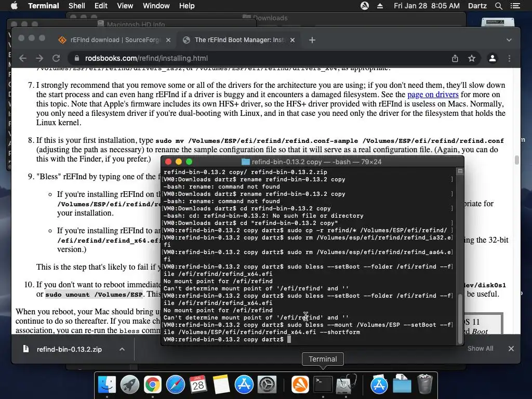Go forward in Chrome
Screen dimensions: 532x399
[39, 58]
